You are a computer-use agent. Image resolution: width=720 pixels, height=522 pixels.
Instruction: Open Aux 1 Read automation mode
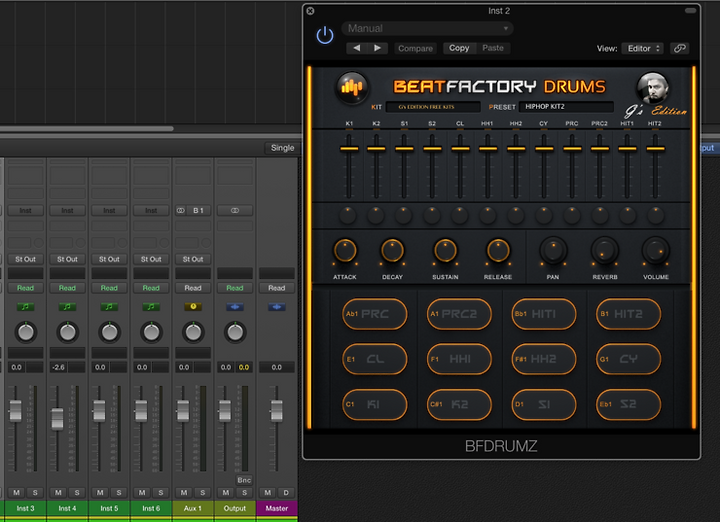coord(193,288)
